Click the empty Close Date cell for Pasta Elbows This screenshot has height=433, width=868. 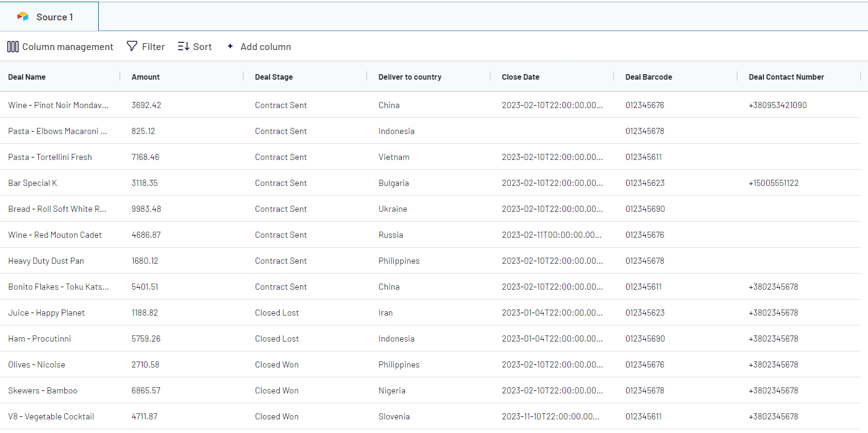click(x=551, y=131)
